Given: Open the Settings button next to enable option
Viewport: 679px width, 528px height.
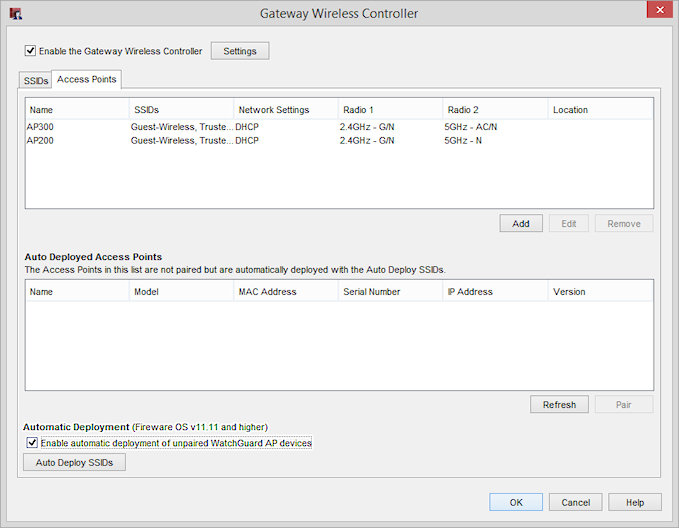Looking at the screenshot, I should [239, 51].
